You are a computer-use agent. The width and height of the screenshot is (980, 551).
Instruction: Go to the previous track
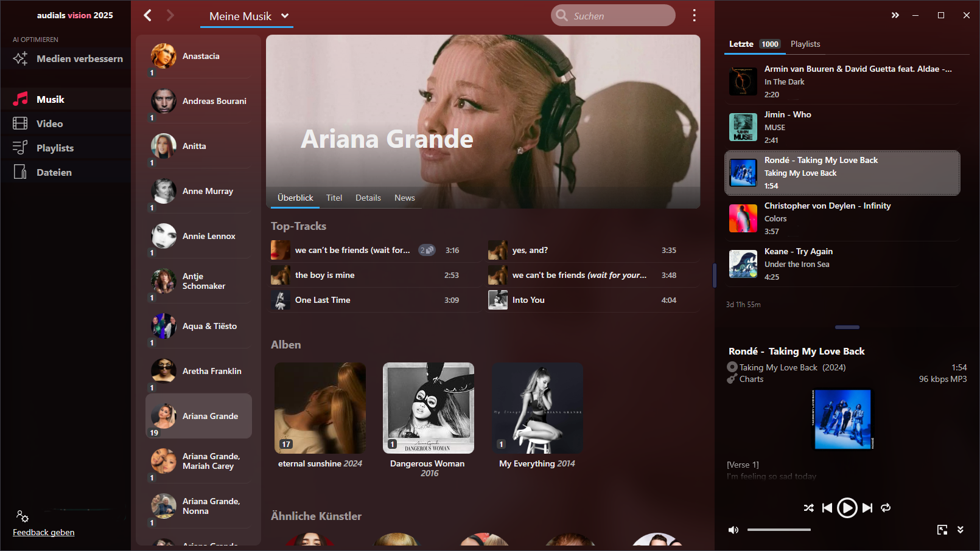pyautogui.click(x=827, y=508)
